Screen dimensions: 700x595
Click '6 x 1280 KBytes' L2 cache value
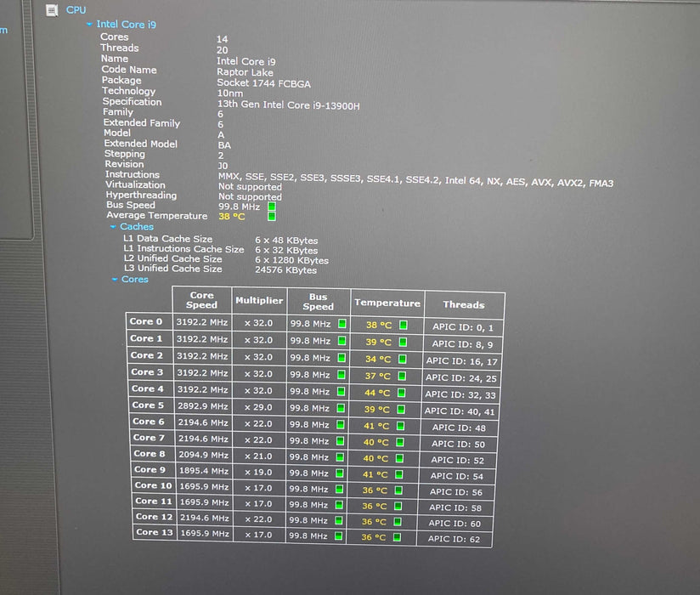(x=292, y=260)
